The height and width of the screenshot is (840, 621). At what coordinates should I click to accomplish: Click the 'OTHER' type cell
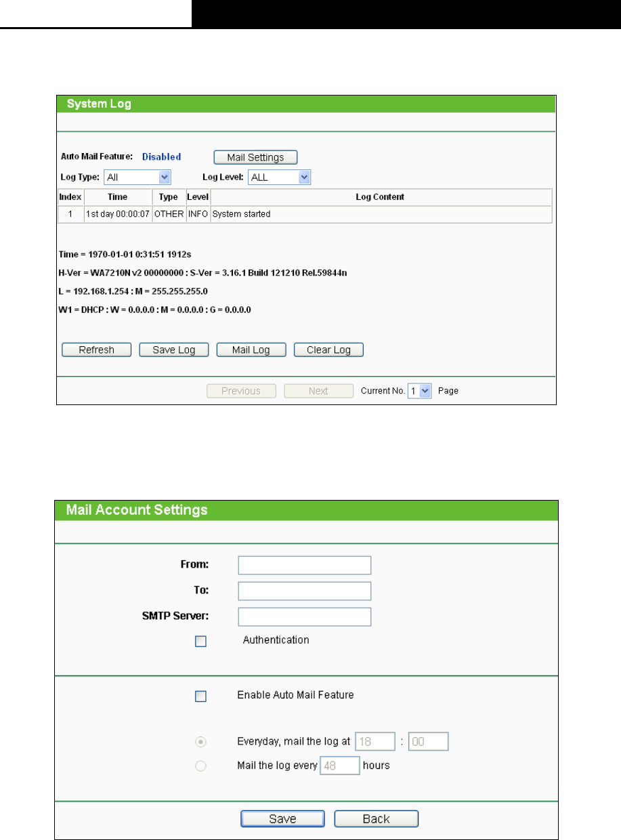tap(169, 214)
